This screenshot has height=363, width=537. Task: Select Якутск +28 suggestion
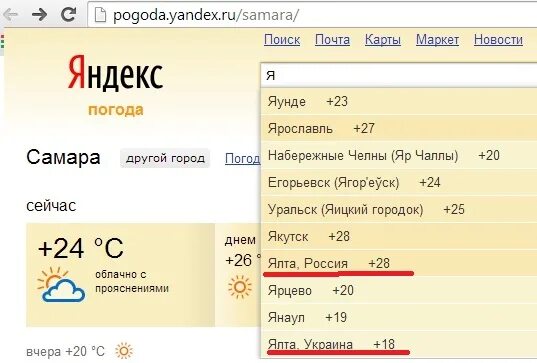pos(399,236)
